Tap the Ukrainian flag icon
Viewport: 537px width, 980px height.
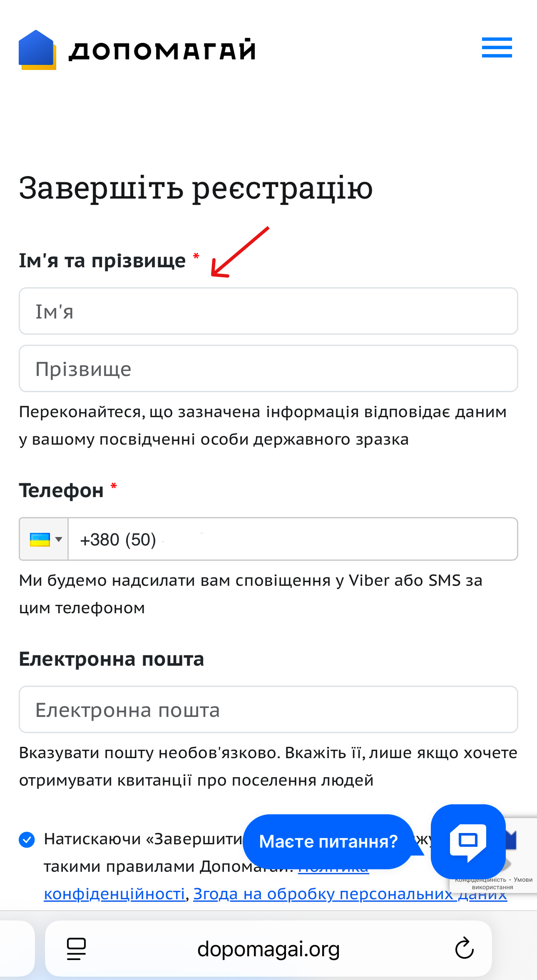point(40,540)
